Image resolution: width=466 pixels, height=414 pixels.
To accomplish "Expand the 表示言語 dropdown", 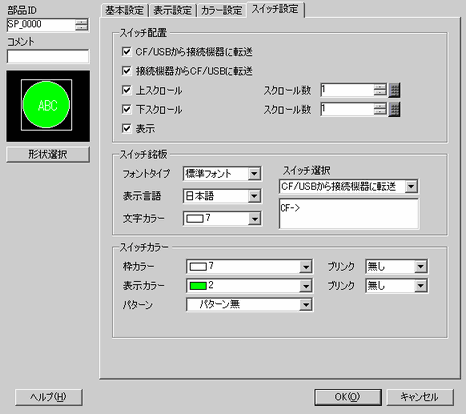I will tap(222, 196).
